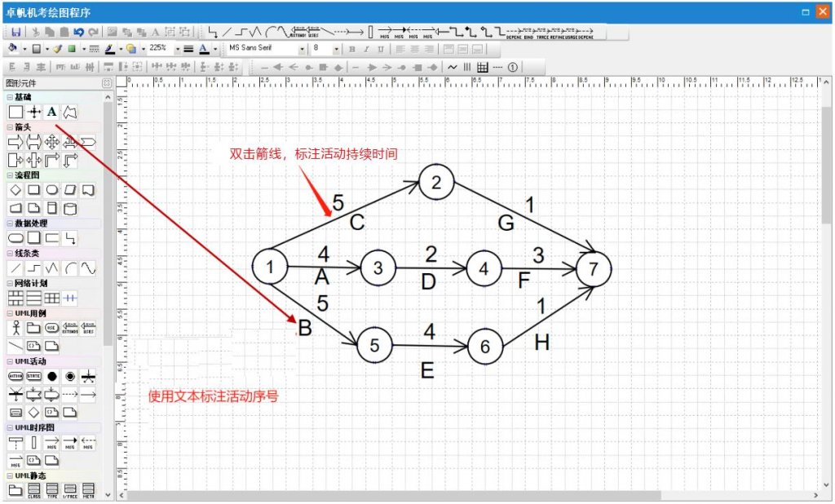
Task: Select the UML final state bullseye circle
Action: pos(70,376)
